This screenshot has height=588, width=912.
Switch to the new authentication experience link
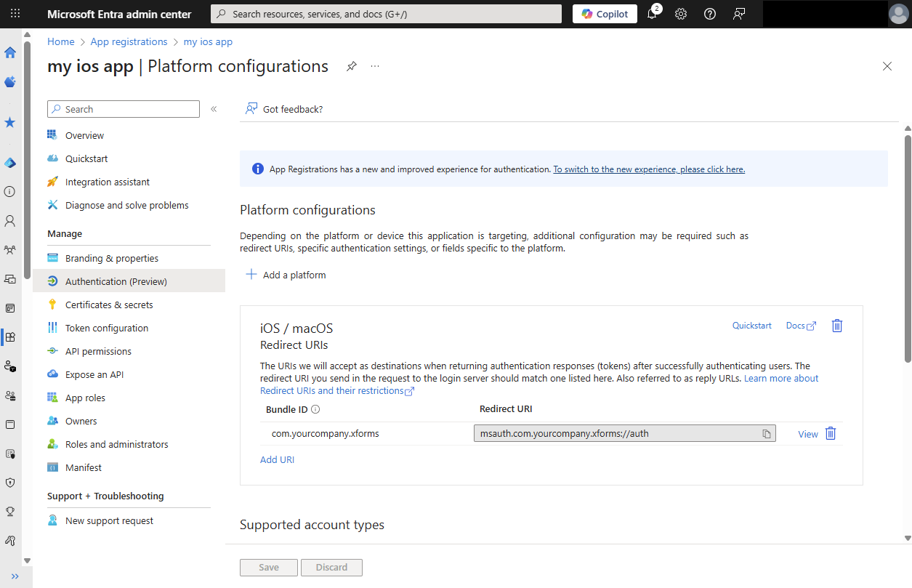click(649, 169)
